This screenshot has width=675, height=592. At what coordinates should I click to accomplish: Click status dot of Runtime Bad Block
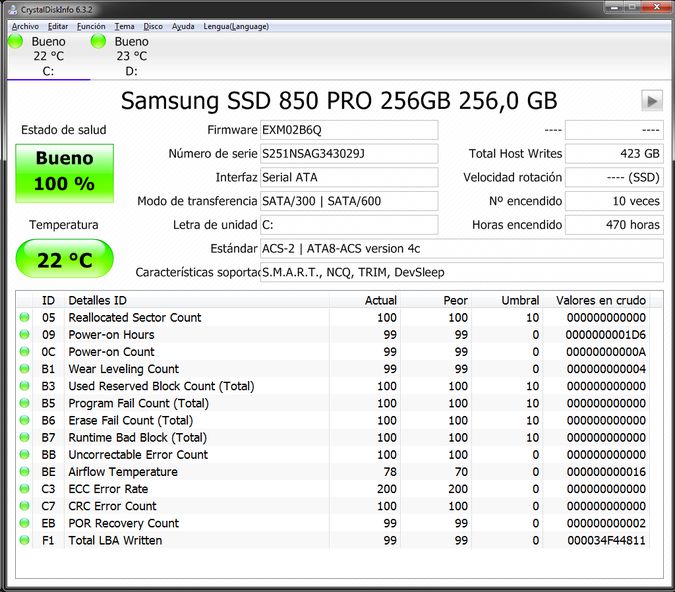[25, 437]
